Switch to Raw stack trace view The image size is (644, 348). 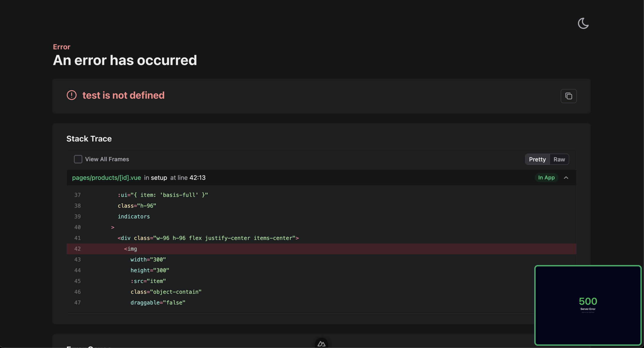559,159
